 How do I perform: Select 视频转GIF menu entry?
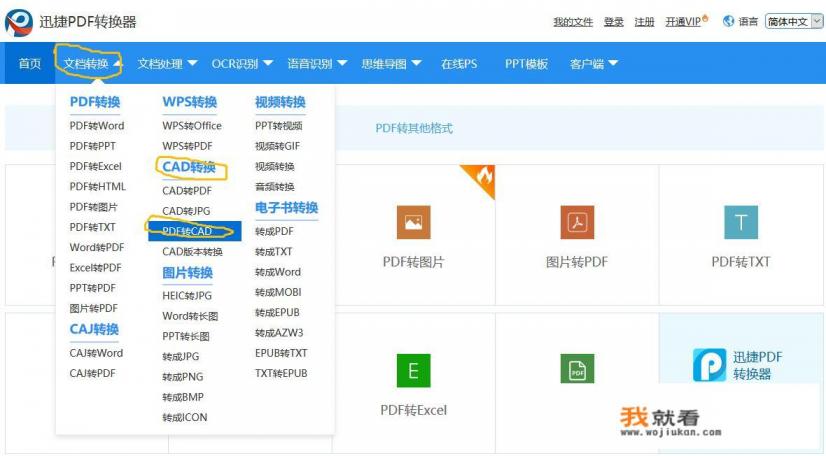[277, 146]
